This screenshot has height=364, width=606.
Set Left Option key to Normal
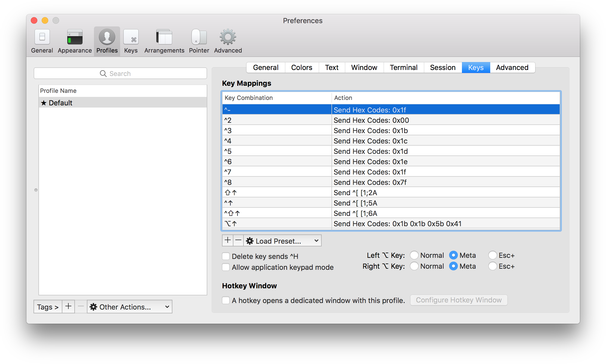click(x=414, y=255)
